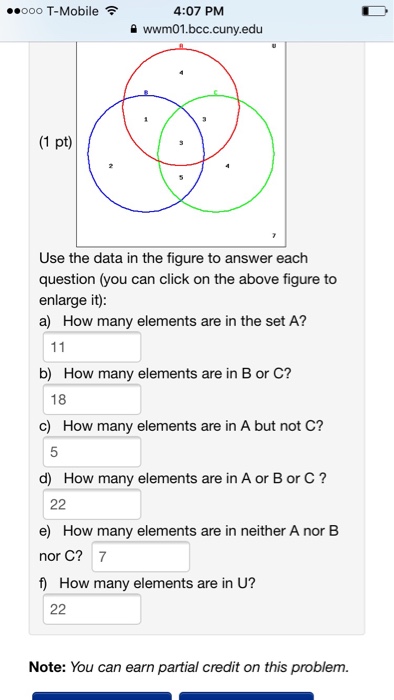
Task: Tap the lock icon beside the URL
Action: [x=133, y=29]
